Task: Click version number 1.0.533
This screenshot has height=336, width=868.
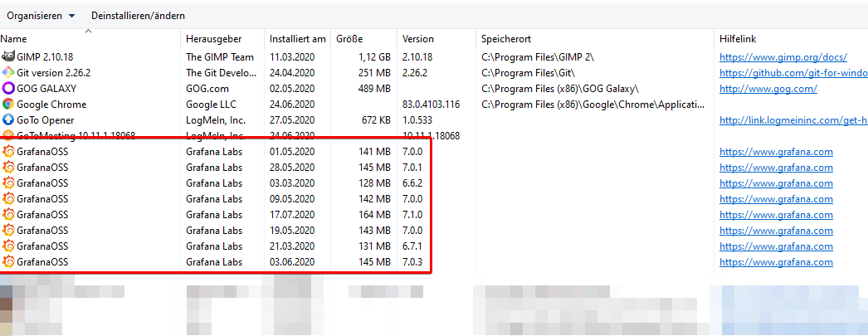Action: point(418,120)
